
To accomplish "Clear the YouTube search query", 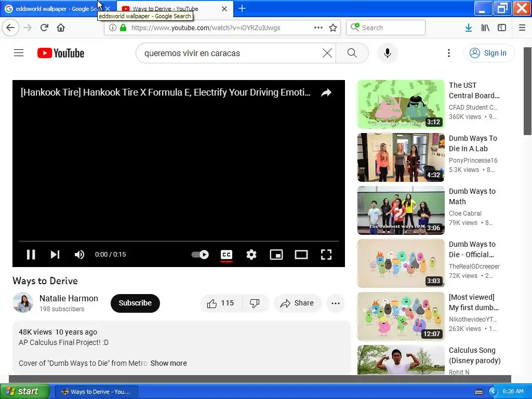I will (327, 53).
